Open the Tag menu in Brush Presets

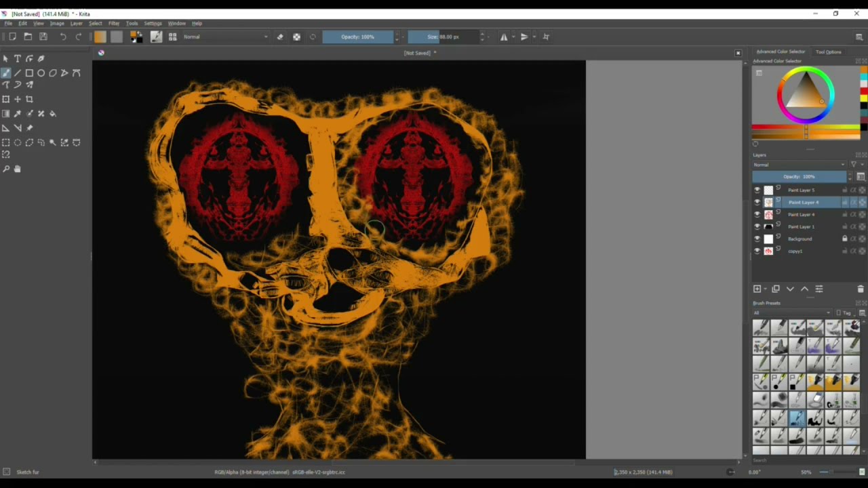point(845,313)
